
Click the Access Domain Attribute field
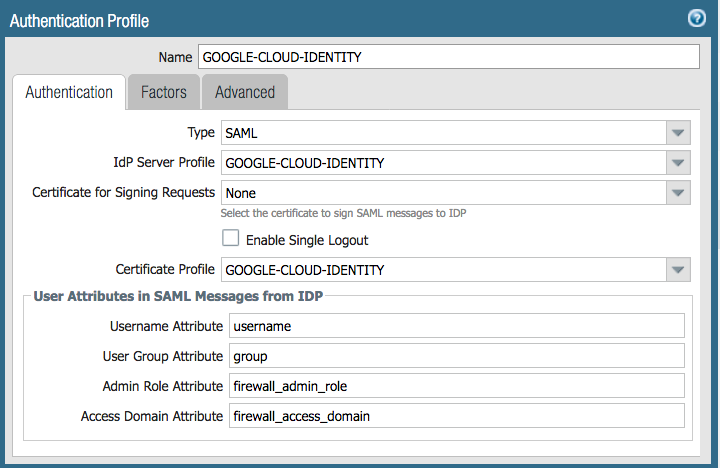point(456,416)
